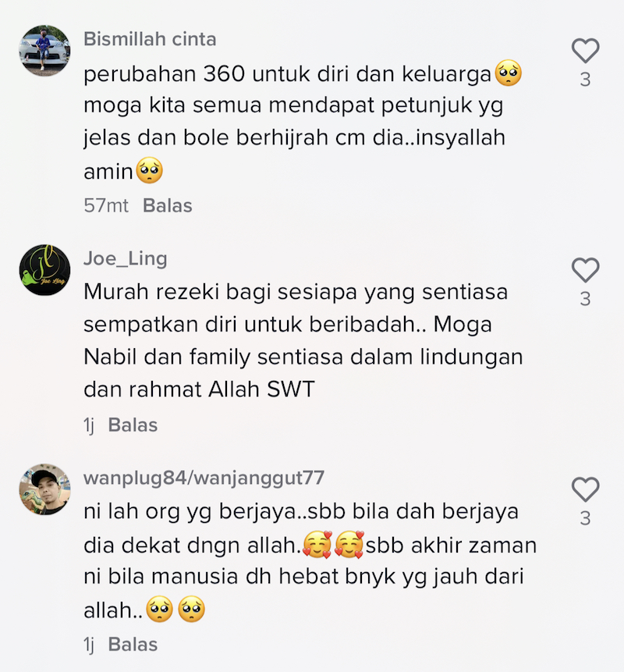Image resolution: width=624 pixels, height=672 pixels.
Task: Open Bismillah cinta username link
Action: coord(150,39)
